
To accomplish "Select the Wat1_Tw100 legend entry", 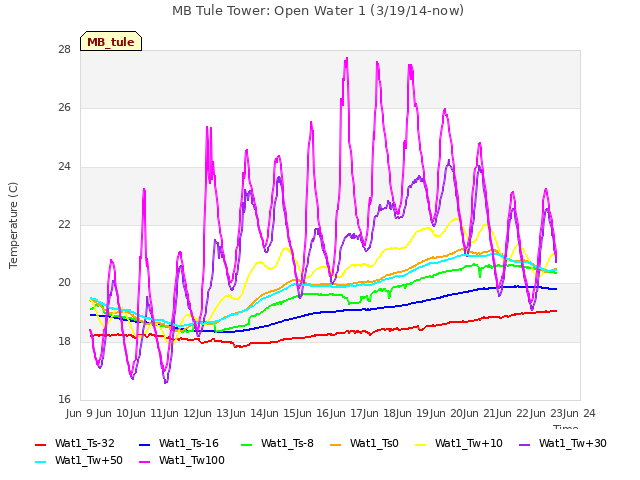I will pyautogui.click(x=182, y=461).
